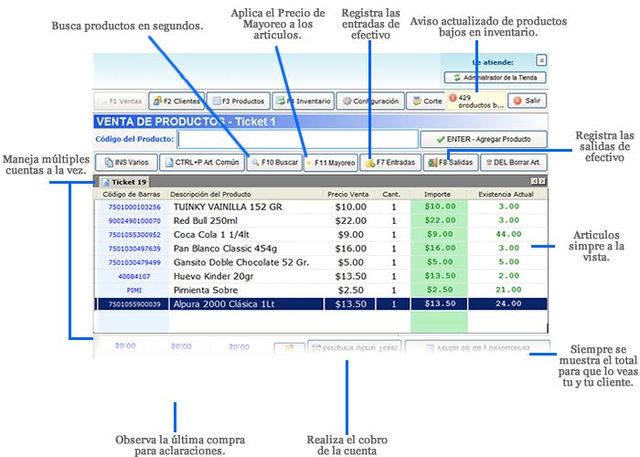Click the refresh icon on Administrador de la Tienda

click(x=457, y=78)
